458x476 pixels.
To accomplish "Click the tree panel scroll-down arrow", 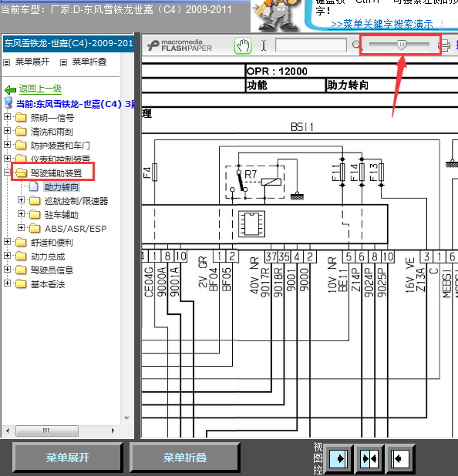I will (126, 418).
